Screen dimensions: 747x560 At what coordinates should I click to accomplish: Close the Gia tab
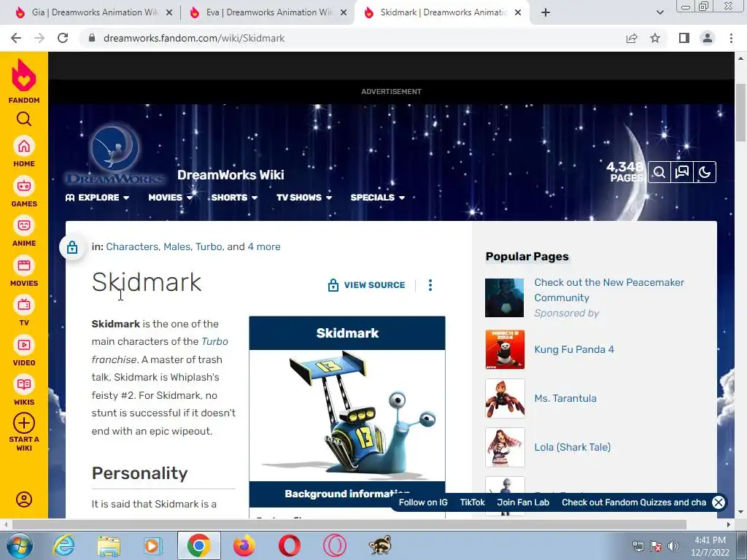[169, 12]
